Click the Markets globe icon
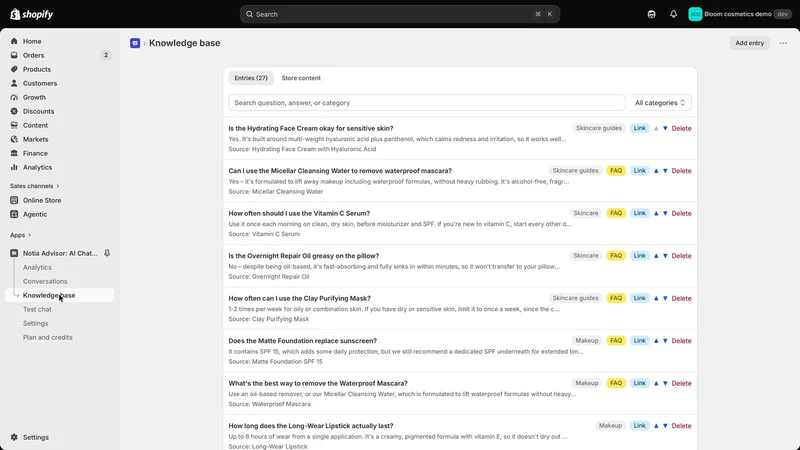This screenshot has height=450, width=800. point(14,139)
